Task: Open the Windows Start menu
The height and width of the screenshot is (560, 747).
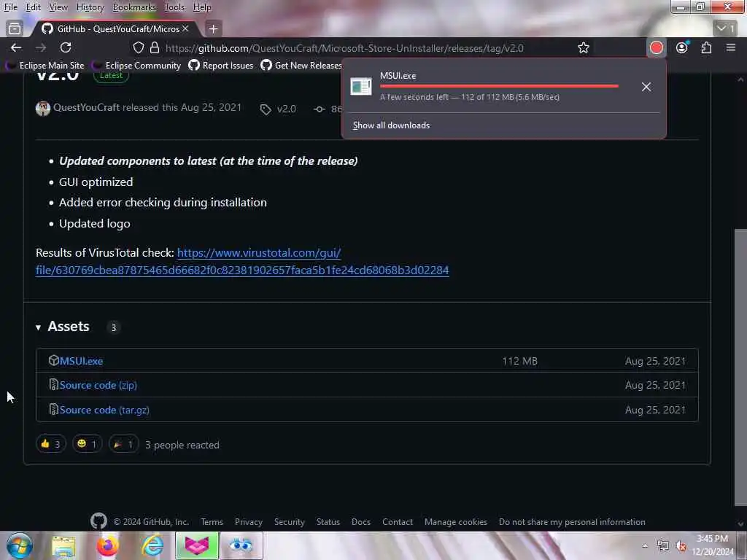Action: pyautogui.click(x=20, y=545)
